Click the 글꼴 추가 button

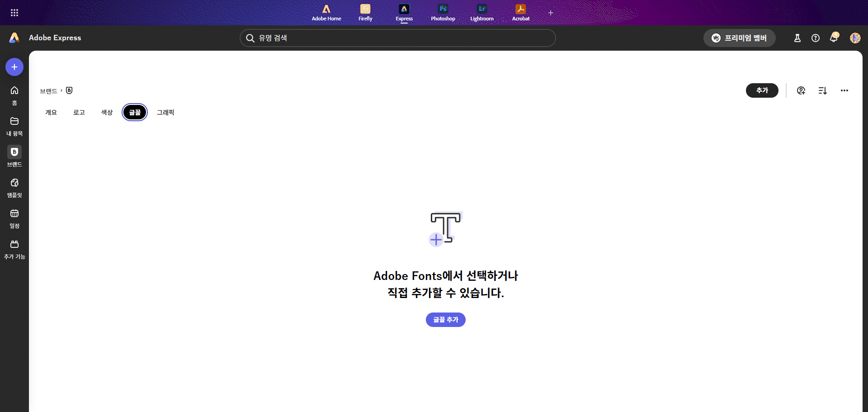click(x=446, y=320)
